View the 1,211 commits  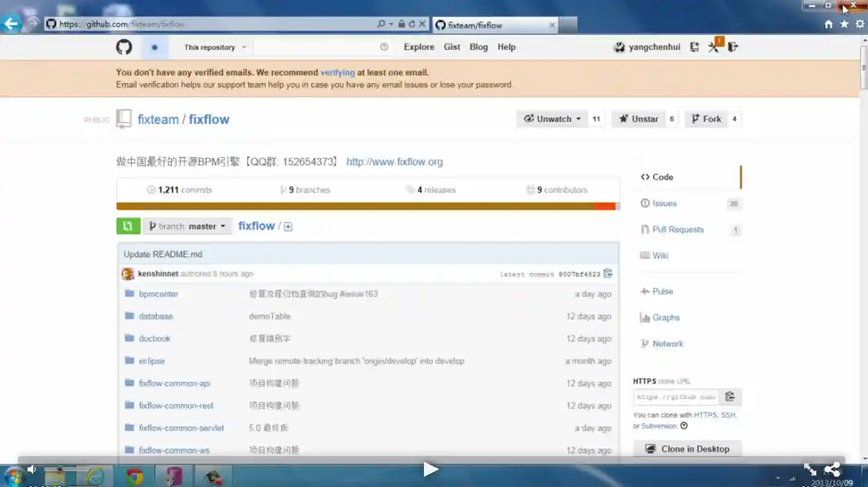[x=179, y=190]
